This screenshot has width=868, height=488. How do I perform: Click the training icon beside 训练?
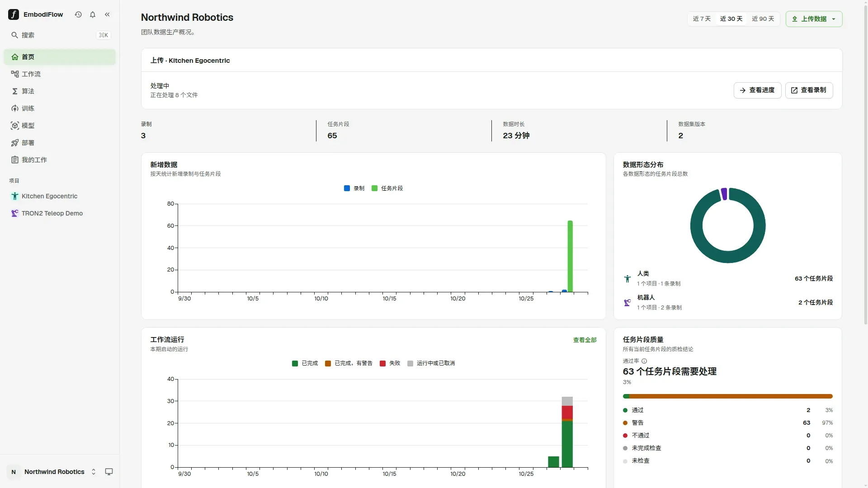(x=15, y=108)
